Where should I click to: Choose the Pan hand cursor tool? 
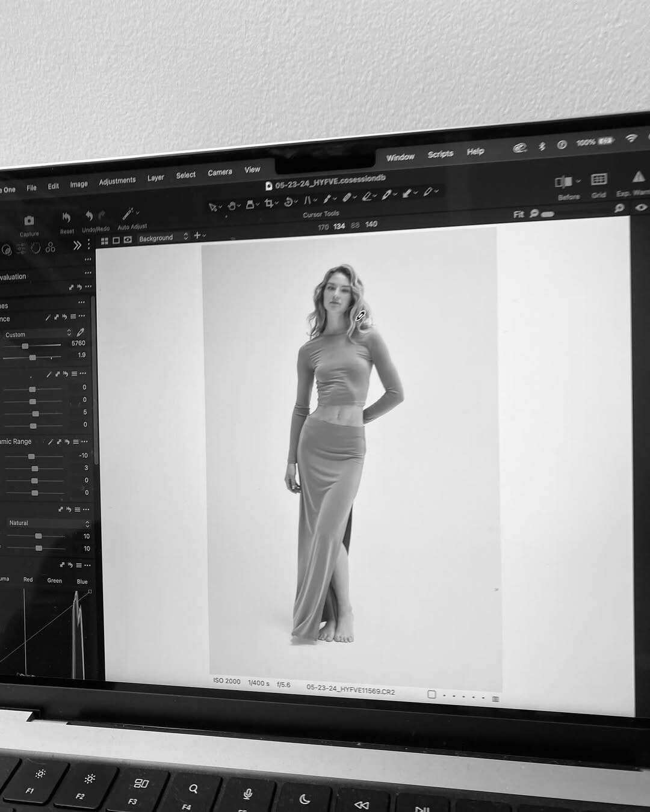click(231, 206)
